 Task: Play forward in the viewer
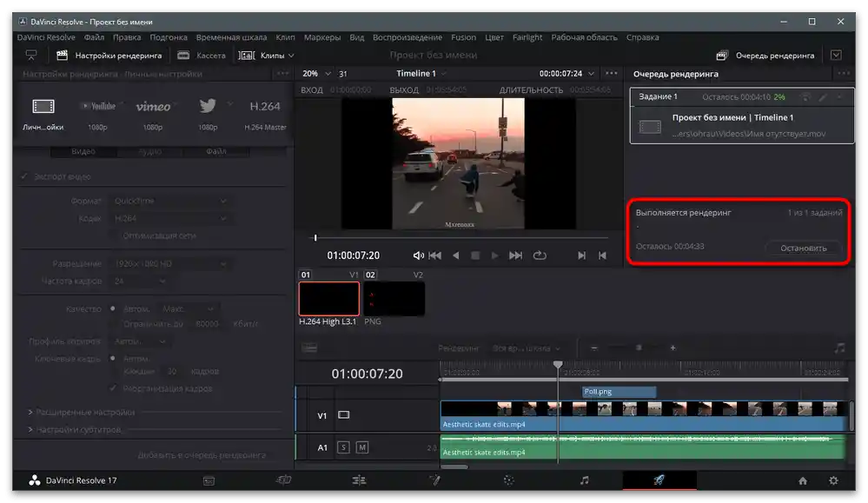(x=495, y=255)
